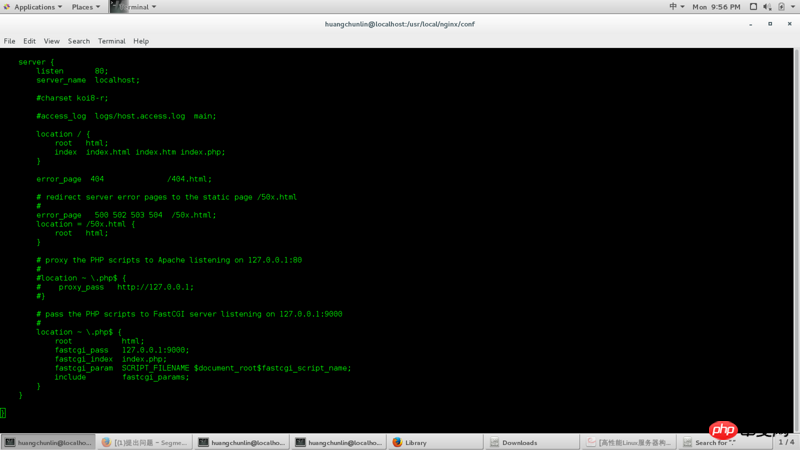Switch to the Downloads taskbar window
The width and height of the screenshot is (800, 450).
click(533, 442)
